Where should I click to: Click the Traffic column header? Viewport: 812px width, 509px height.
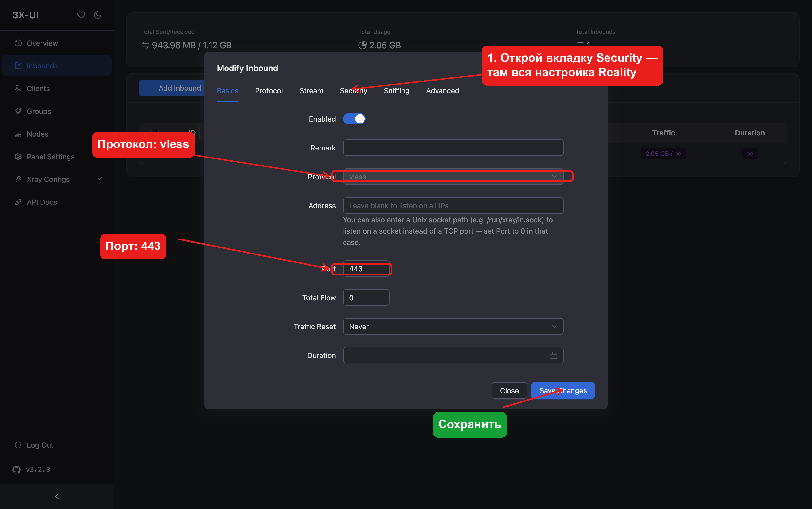[x=663, y=133]
